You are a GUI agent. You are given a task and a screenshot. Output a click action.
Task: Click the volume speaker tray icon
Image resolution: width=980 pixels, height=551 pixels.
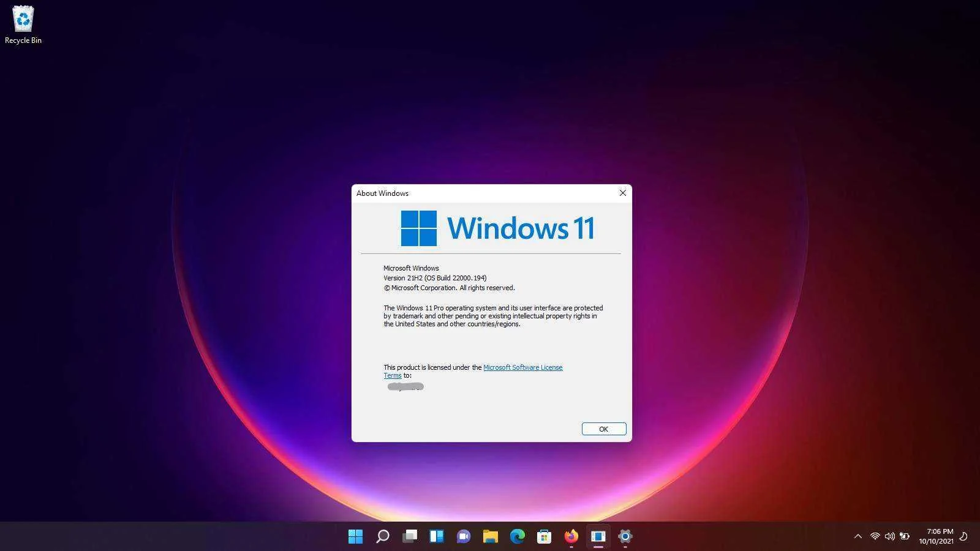(889, 536)
